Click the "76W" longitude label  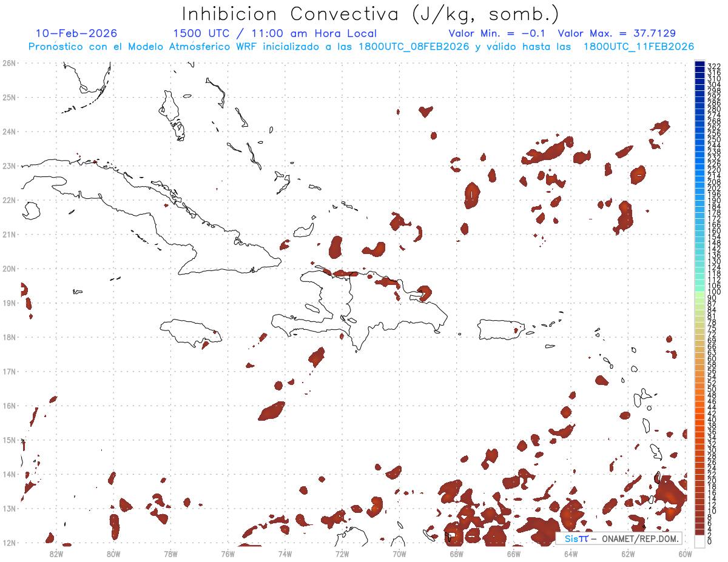(x=228, y=554)
